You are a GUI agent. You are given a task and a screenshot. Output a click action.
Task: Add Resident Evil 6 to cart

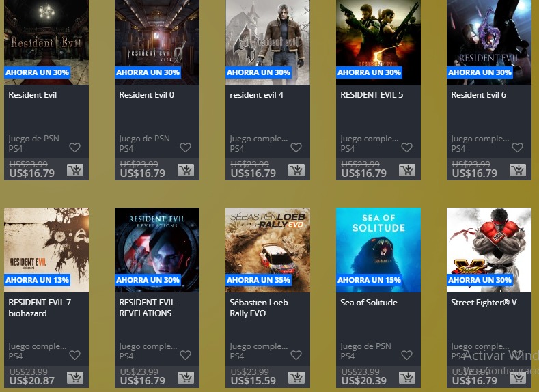pos(518,170)
